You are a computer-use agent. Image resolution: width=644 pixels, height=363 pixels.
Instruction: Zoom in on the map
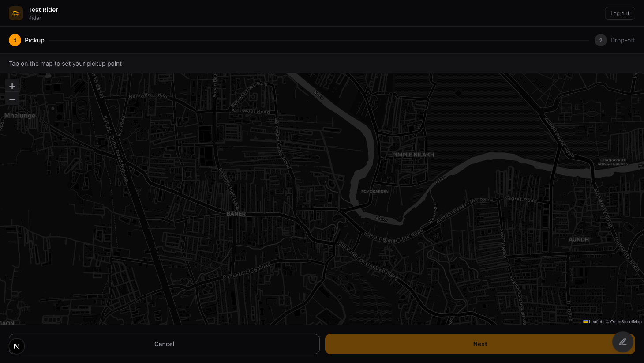pyautogui.click(x=12, y=86)
